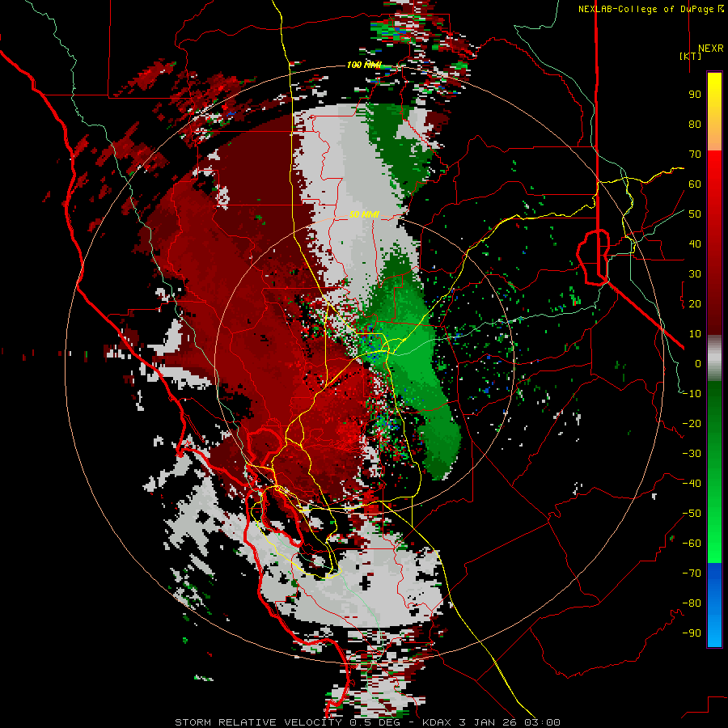The height and width of the screenshot is (728, 728).
Task: Click the Storm Relative Velocity caption
Action: 367,722
